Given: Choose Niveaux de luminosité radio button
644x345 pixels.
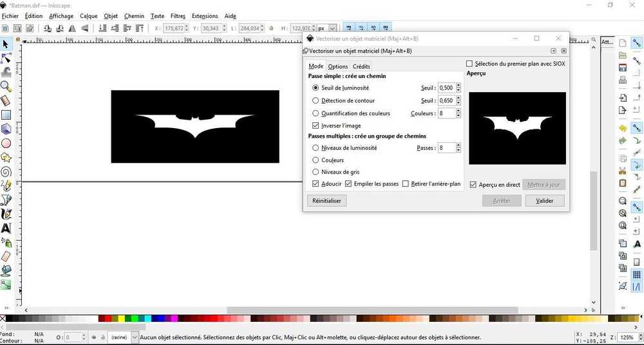Looking at the screenshot, I should 316,148.
